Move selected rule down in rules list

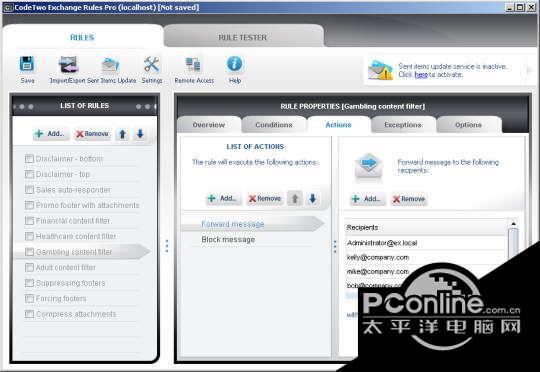(140, 134)
